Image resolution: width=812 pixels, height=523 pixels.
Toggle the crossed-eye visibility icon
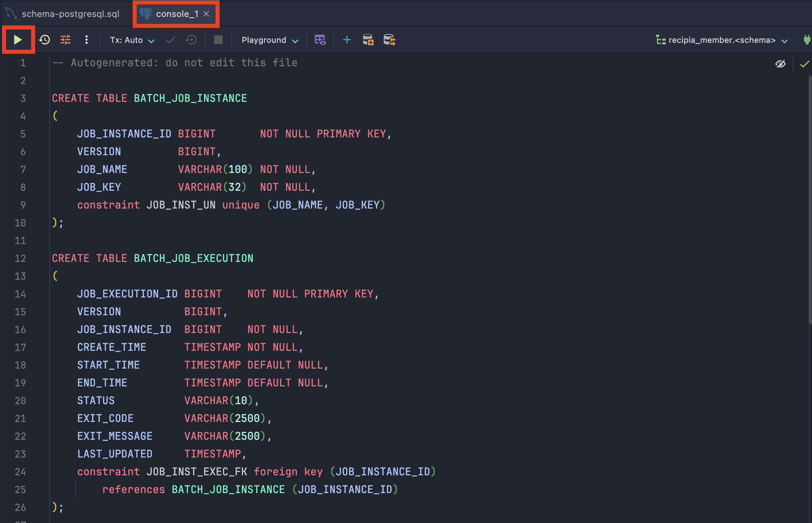click(780, 64)
